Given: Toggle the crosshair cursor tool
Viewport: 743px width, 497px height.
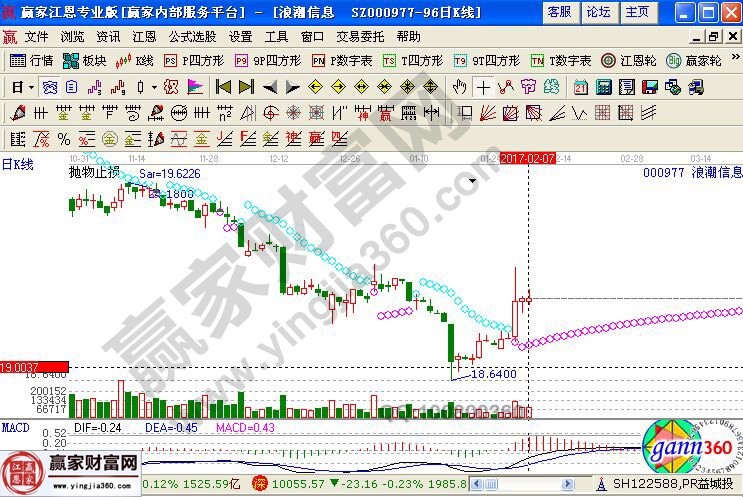Looking at the screenshot, I should point(484,87).
